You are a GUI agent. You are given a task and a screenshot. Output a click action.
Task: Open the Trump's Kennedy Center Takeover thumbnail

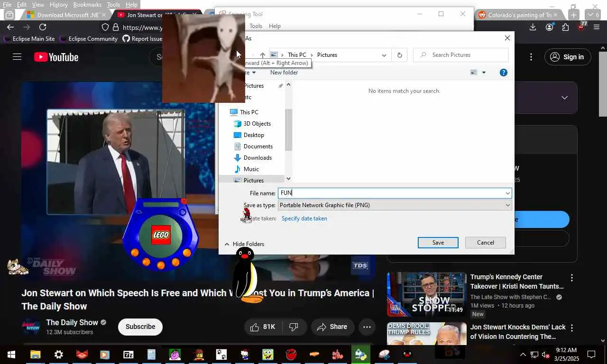426,294
